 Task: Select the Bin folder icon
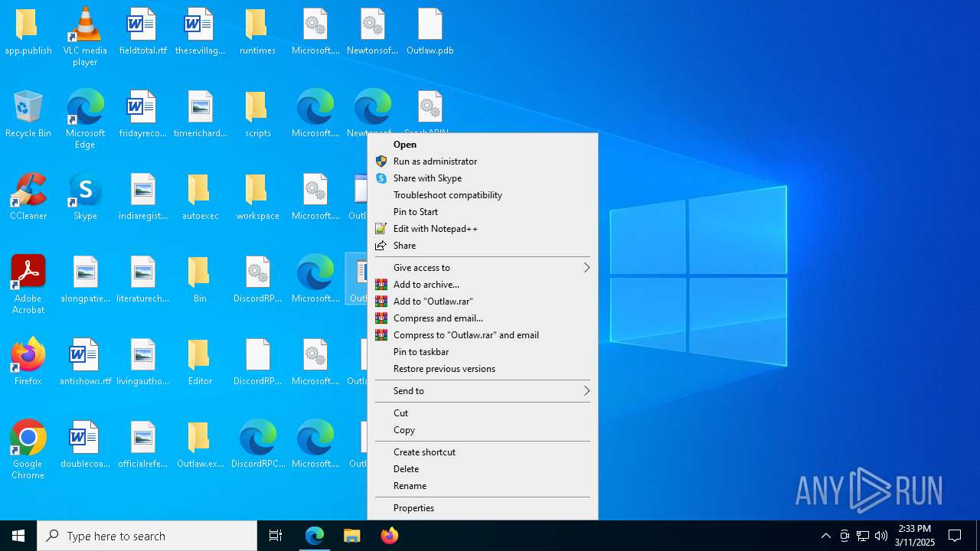(x=200, y=272)
